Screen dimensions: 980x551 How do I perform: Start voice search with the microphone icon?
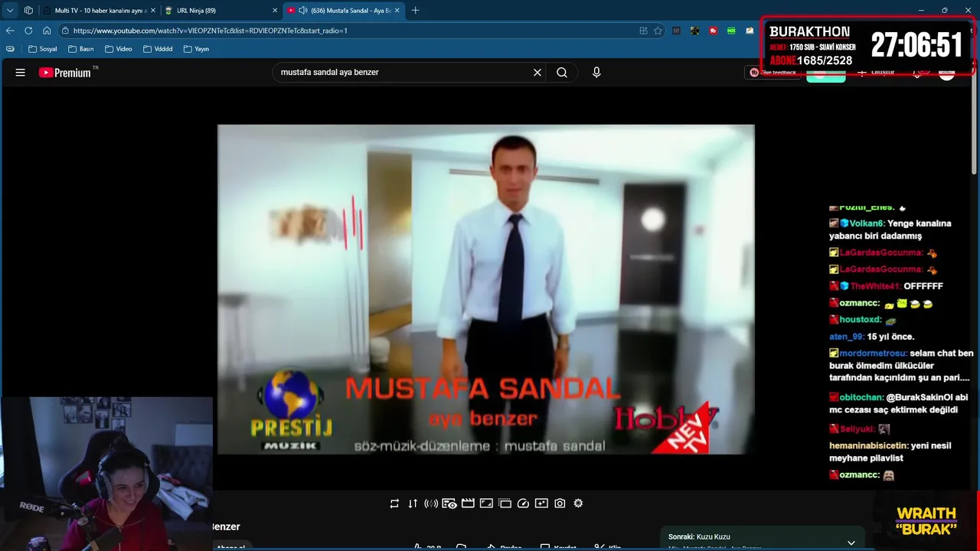click(x=596, y=73)
